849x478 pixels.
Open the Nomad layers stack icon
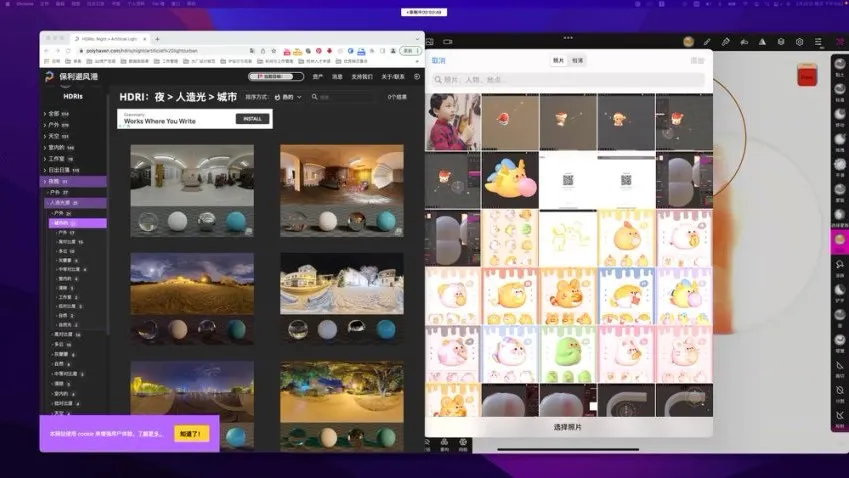point(781,42)
